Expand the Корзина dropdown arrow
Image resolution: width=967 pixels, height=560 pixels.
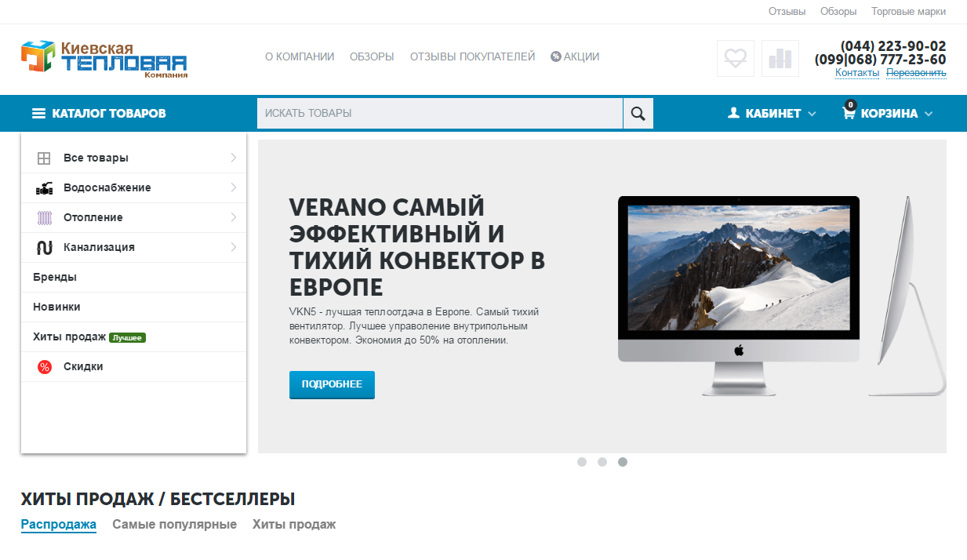coord(930,114)
